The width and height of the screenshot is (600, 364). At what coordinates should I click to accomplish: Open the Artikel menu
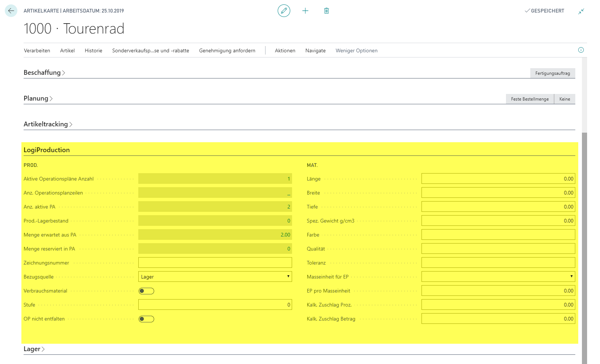(67, 50)
